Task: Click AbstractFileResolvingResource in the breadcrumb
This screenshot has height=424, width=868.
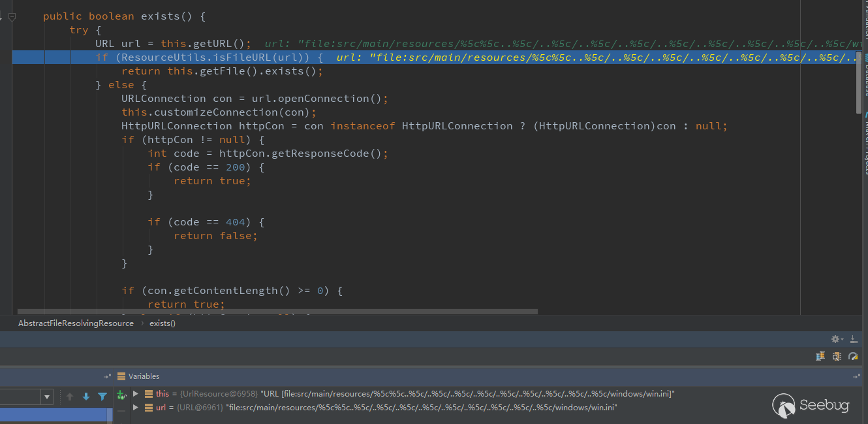Action: 76,323
